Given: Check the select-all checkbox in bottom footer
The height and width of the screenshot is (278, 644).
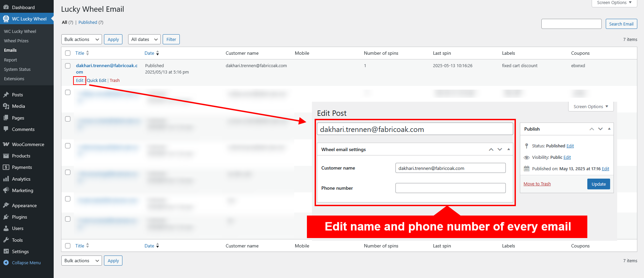Looking at the screenshot, I should [x=68, y=246].
